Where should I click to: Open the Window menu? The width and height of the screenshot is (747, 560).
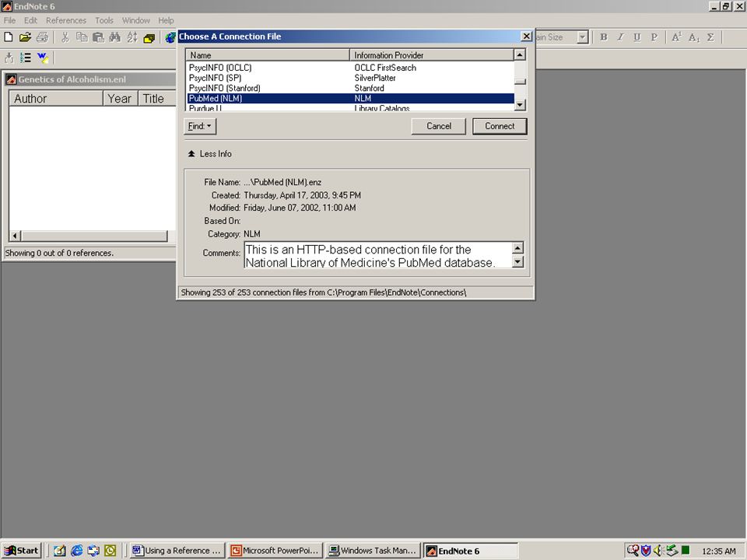pos(135,20)
